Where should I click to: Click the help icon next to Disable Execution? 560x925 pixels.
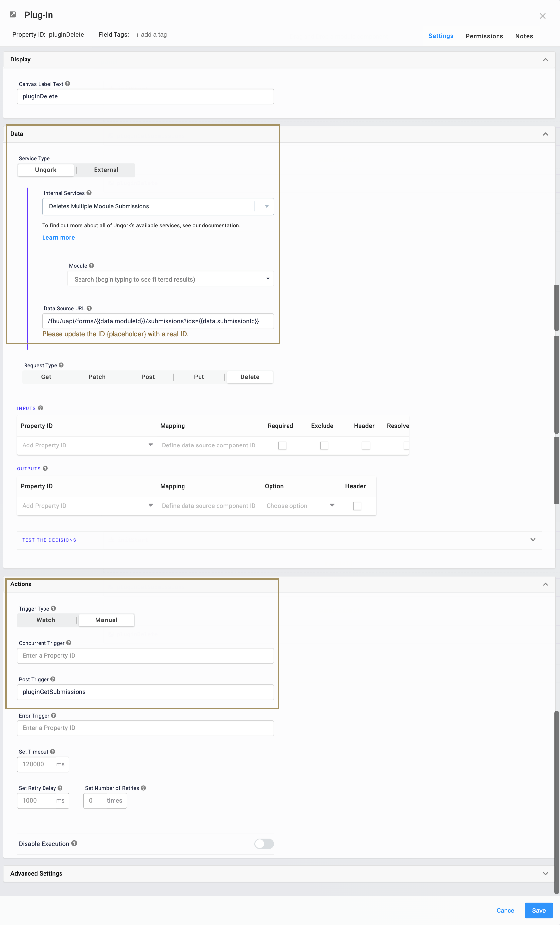click(x=74, y=843)
